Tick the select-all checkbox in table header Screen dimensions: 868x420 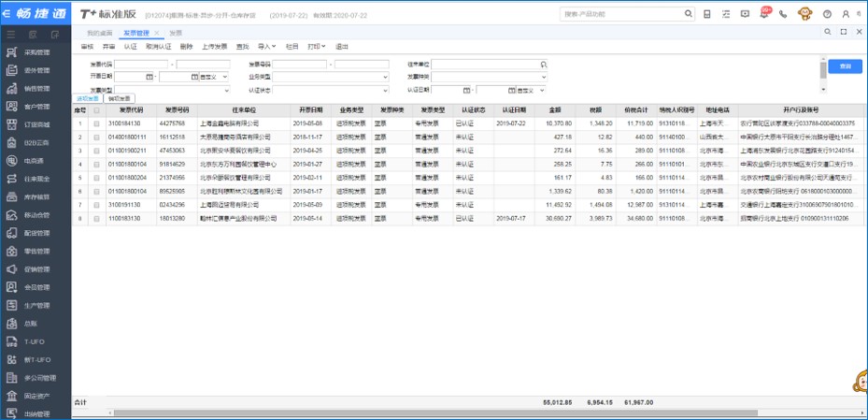click(x=97, y=109)
